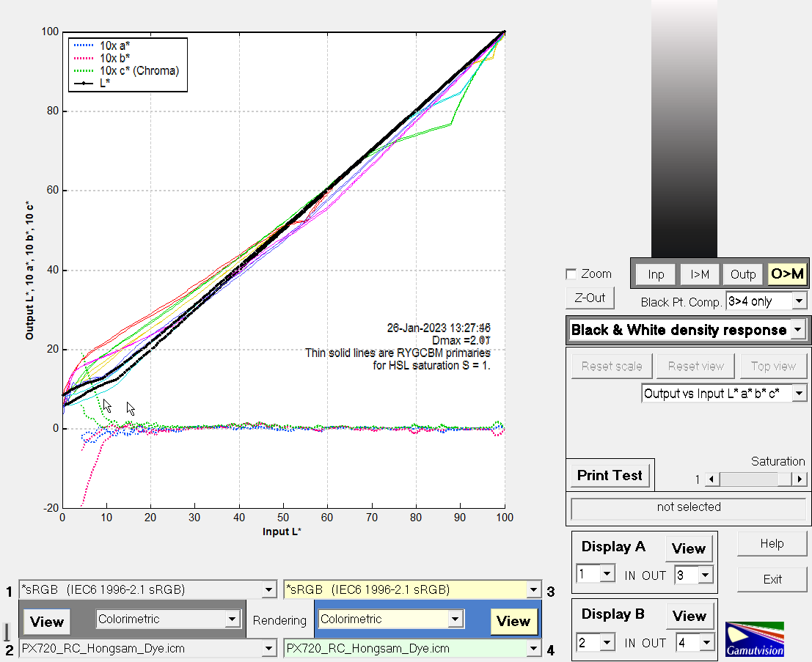Open the left Colorimetric rendering intent dropdown

[233, 619]
